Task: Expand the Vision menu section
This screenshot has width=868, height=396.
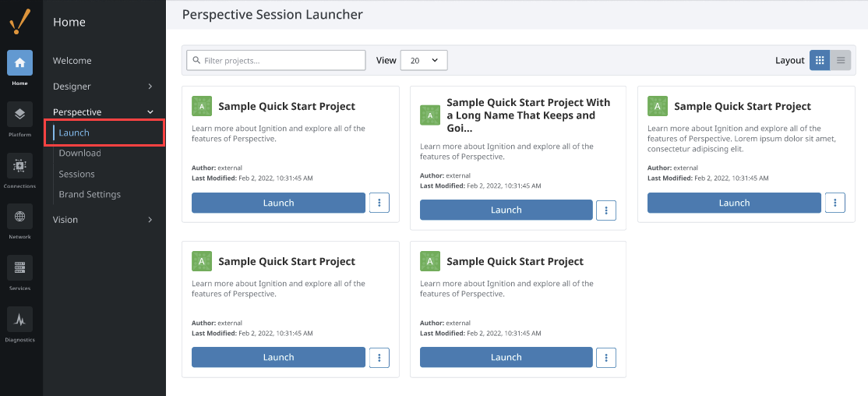Action: (104, 219)
